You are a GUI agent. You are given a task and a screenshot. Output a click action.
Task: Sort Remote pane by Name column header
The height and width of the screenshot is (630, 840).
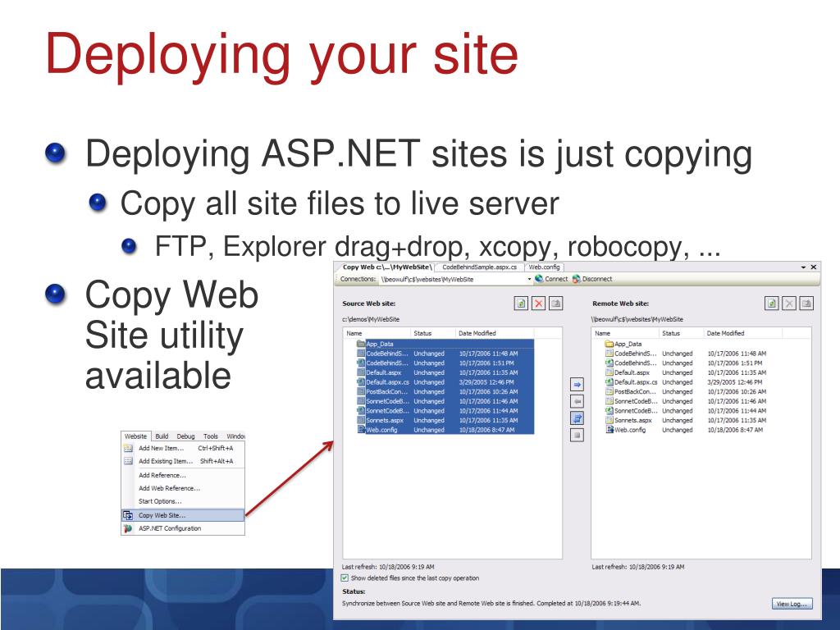coord(625,333)
